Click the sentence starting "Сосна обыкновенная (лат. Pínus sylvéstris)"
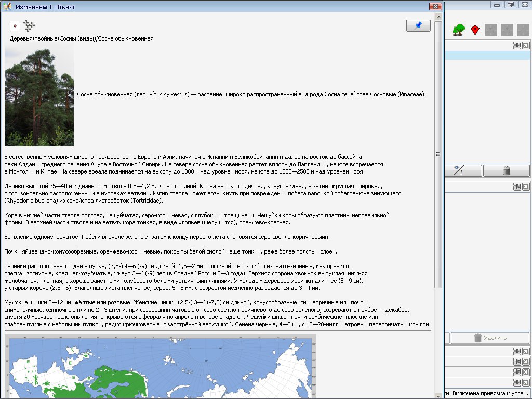Screen dimensions: 532x399 tap(251, 95)
